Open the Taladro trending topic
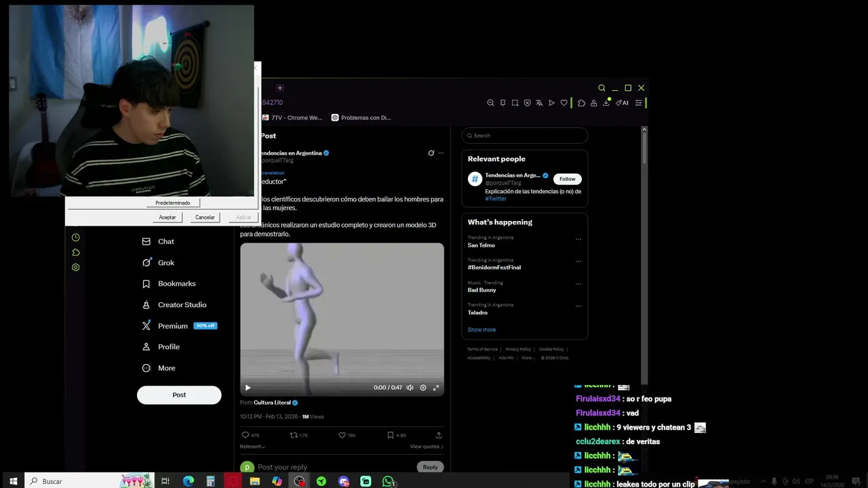 click(477, 312)
